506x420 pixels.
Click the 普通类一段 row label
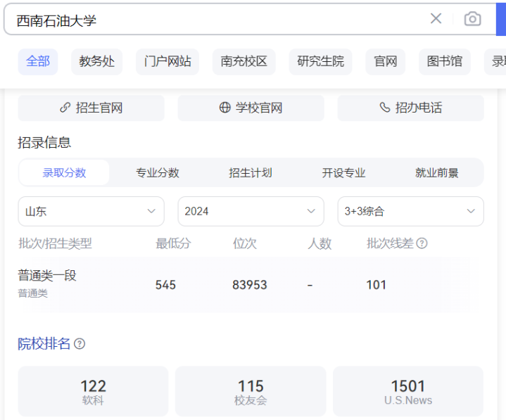47,276
